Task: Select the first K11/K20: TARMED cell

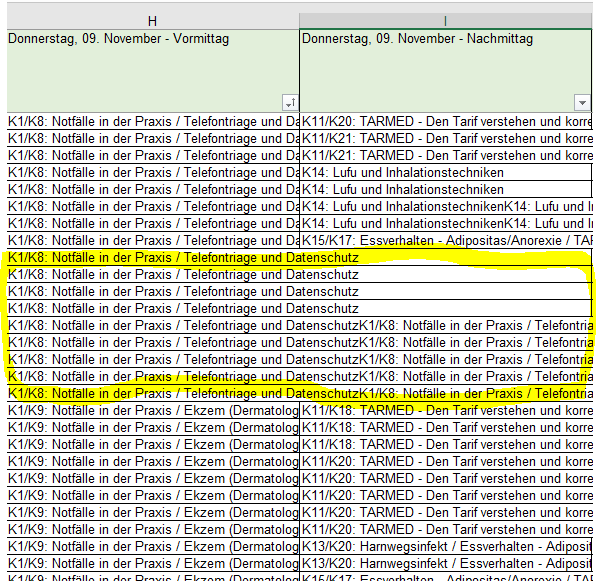Action: point(445,122)
